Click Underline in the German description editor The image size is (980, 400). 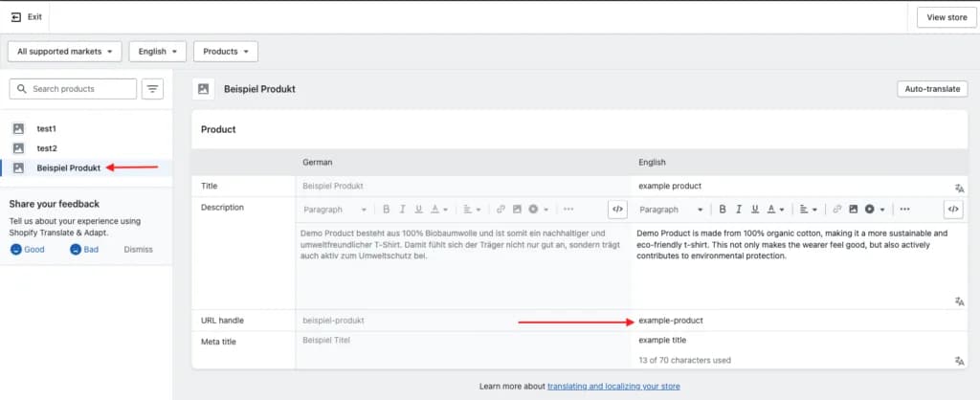click(x=419, y=210)
